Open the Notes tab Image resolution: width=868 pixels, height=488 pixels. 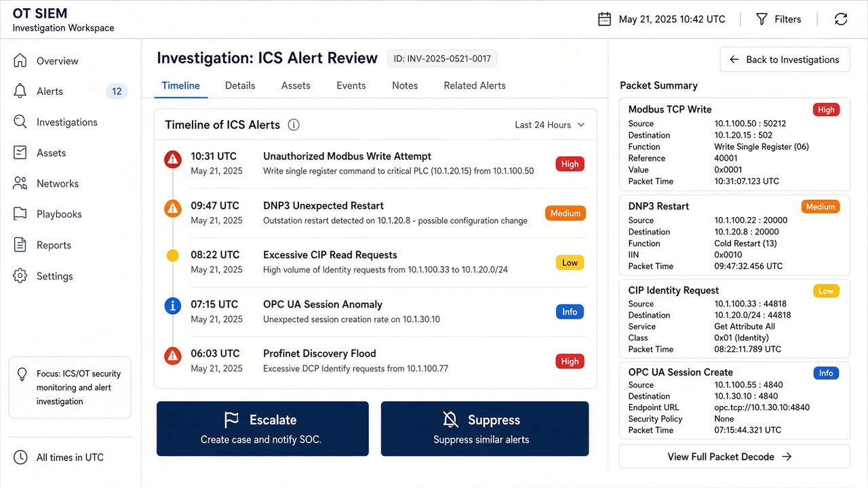click(405, 85)
